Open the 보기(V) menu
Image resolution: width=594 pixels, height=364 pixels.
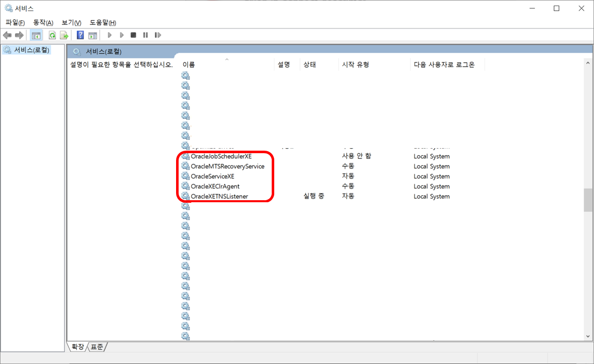(x=71, y=23)
